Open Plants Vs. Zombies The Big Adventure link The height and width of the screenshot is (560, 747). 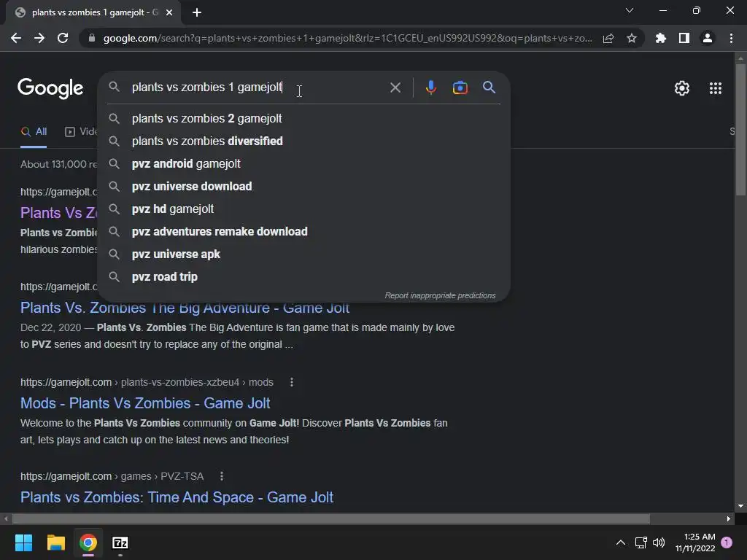(x=185, y=308)
